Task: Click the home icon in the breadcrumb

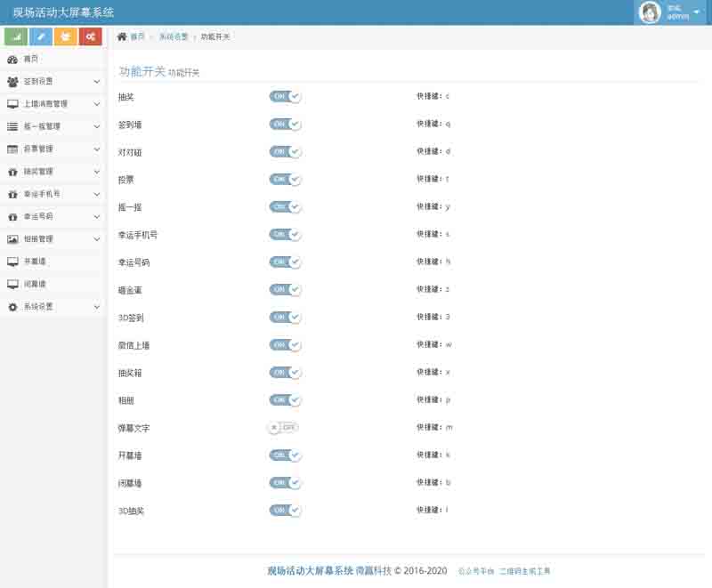Action: [x=122, y=36]
